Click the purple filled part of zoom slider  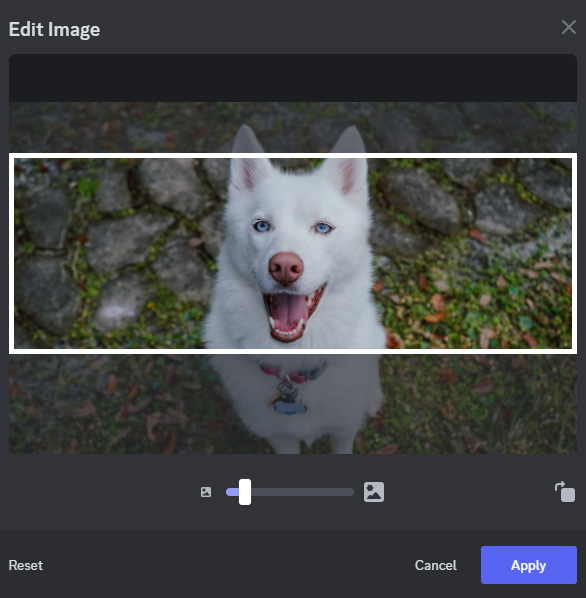coord(232,492)
